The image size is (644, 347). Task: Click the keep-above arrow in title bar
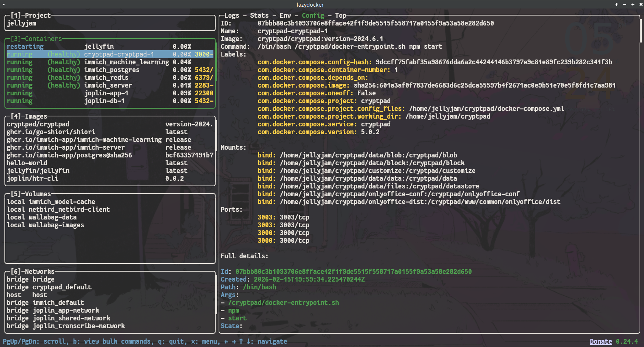tap(617, 4)
